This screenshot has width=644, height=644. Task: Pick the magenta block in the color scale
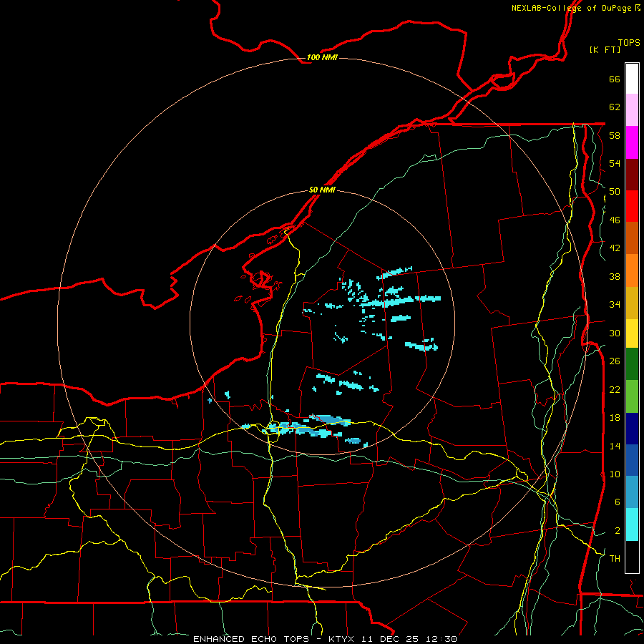coord(632,142)
